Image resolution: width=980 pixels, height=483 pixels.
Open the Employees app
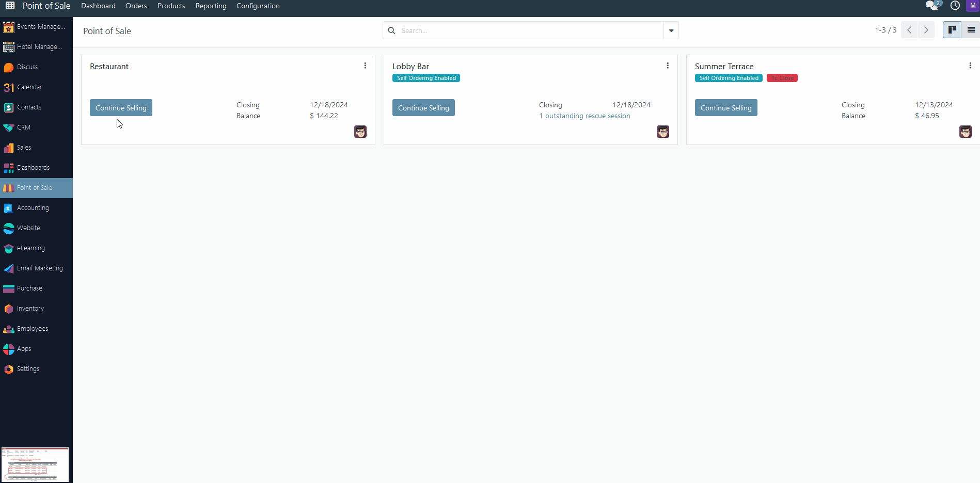point(36,329)
